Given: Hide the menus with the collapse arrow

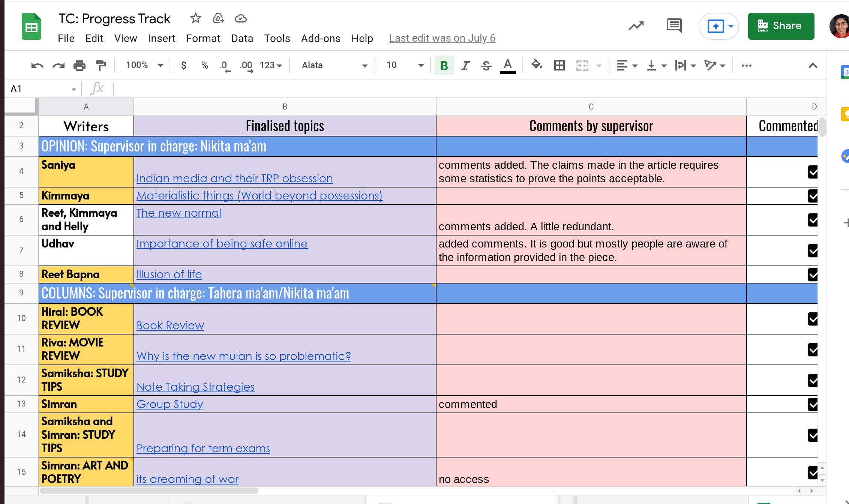Looking at the screenshot, I should pos(813,66).
